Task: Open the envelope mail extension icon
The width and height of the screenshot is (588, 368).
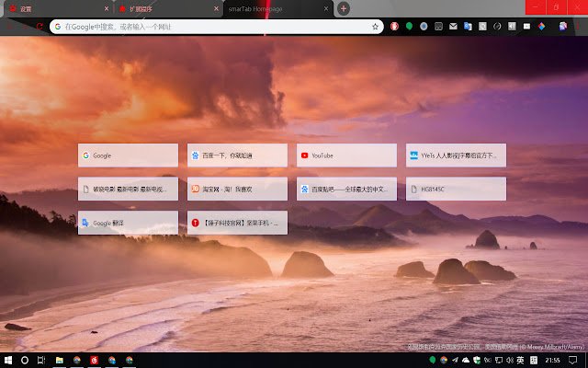Action: (x=453, y=26)
